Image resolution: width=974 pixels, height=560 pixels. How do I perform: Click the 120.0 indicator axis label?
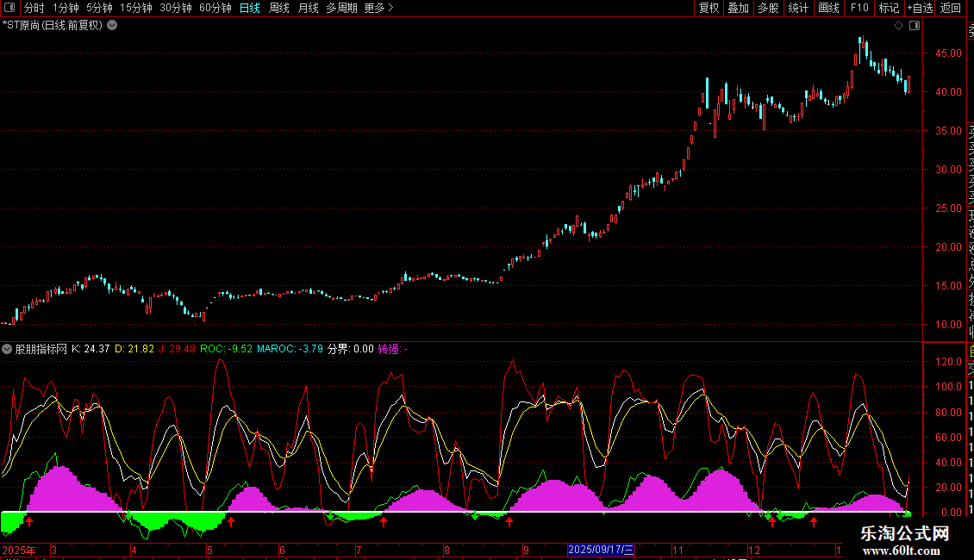[948, 361]
